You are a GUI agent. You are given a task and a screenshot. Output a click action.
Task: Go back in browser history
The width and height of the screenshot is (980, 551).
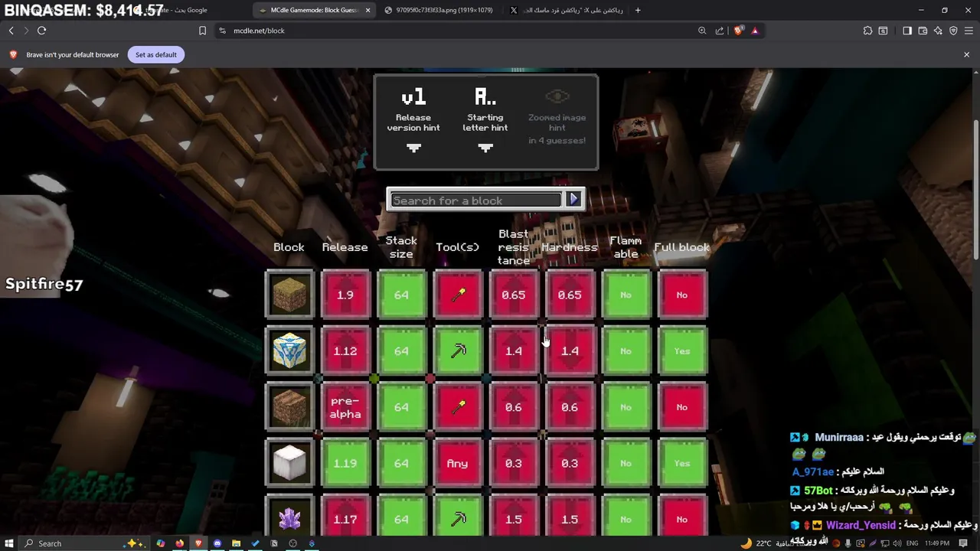(x=11, y=31)
